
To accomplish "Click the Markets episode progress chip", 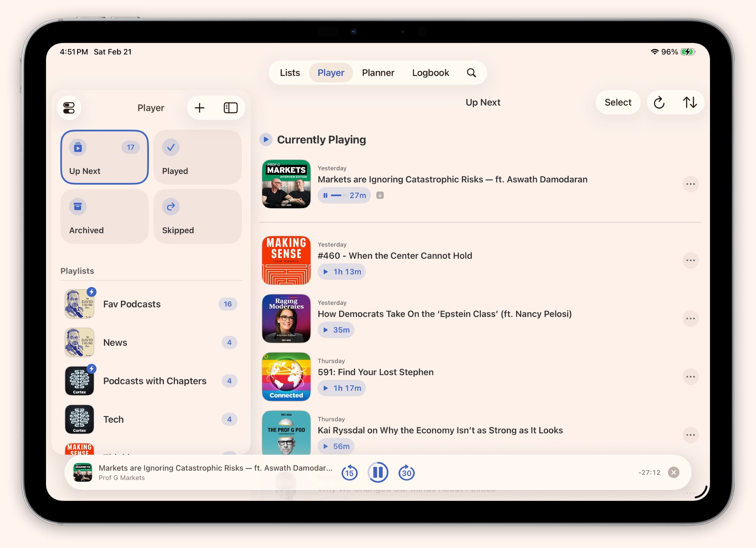I will pos(344,196).
